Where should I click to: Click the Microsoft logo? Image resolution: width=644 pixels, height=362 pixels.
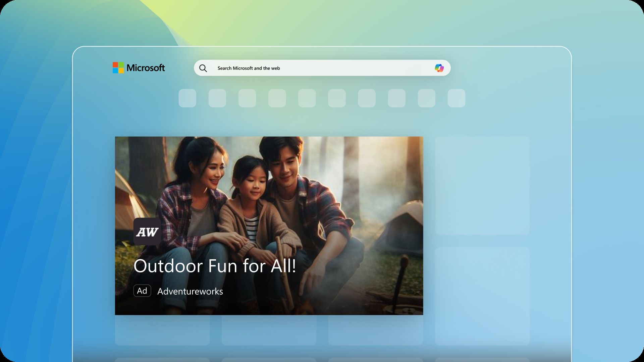tap(139, 68)
